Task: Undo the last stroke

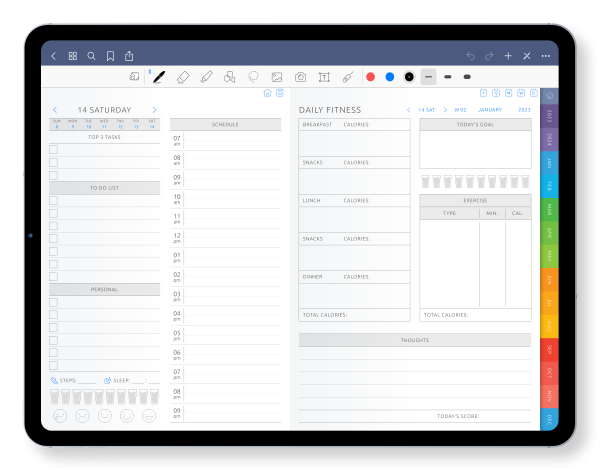Action: (471, 56)
